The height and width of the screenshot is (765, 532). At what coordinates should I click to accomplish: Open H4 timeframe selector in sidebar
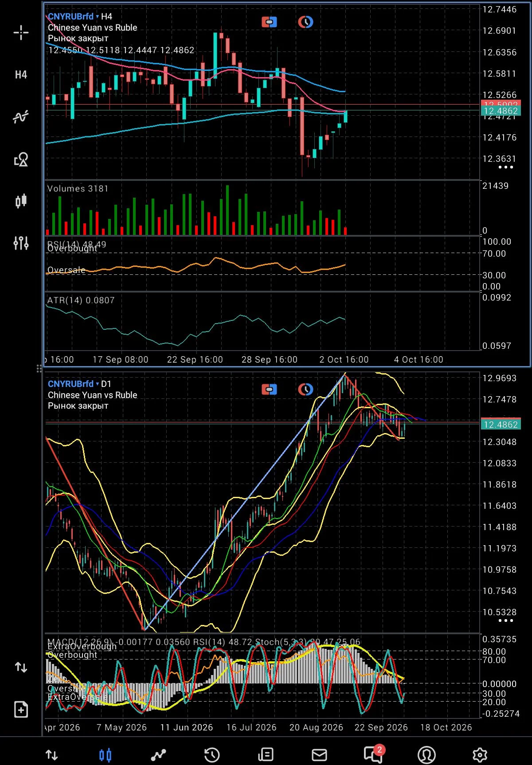click(x=21, y=75)
